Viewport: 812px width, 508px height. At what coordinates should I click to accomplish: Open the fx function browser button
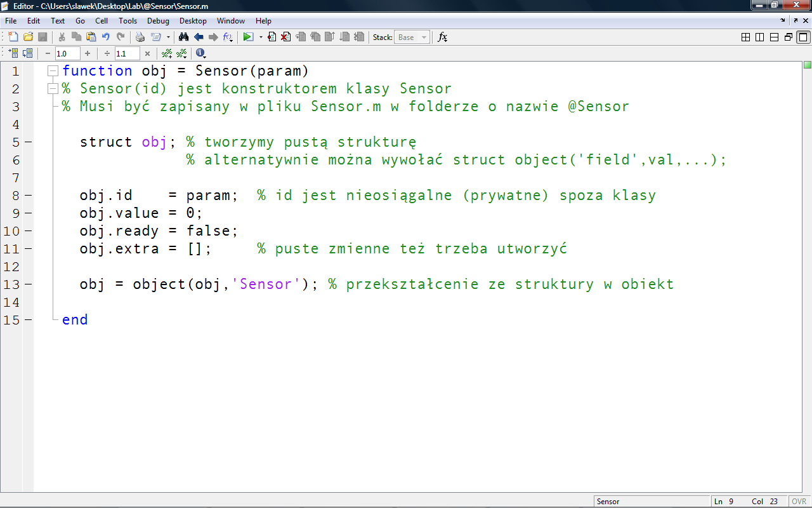pos(443,37)
